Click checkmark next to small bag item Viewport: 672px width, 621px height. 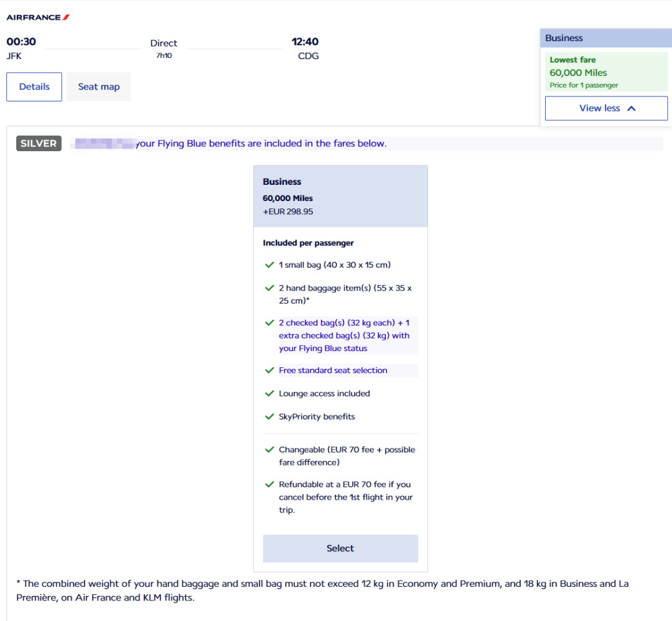point(269,265)
